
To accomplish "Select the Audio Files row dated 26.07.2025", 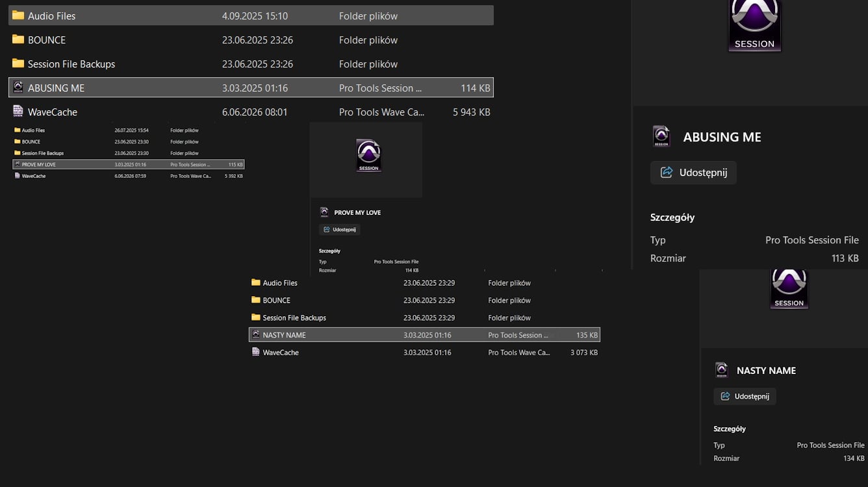I will coord(129,130).
